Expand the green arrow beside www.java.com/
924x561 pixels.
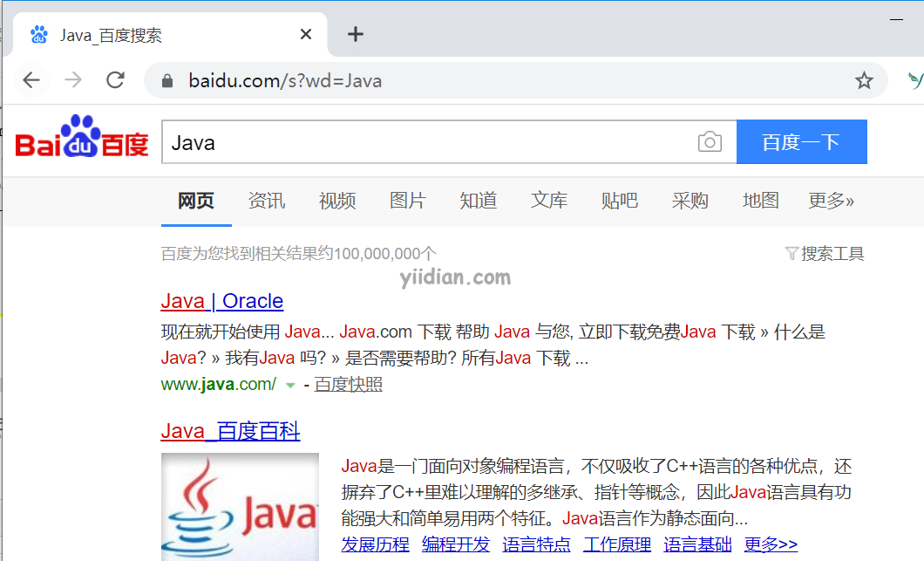290,386
